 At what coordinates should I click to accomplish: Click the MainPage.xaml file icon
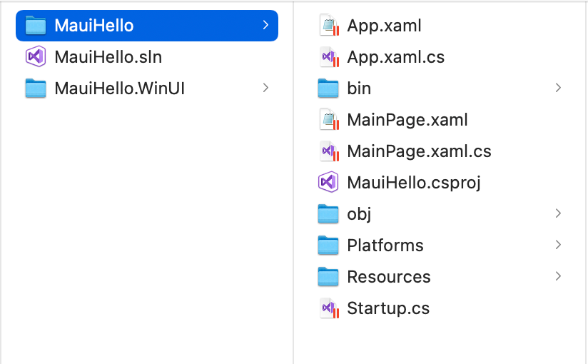(329, 120)
